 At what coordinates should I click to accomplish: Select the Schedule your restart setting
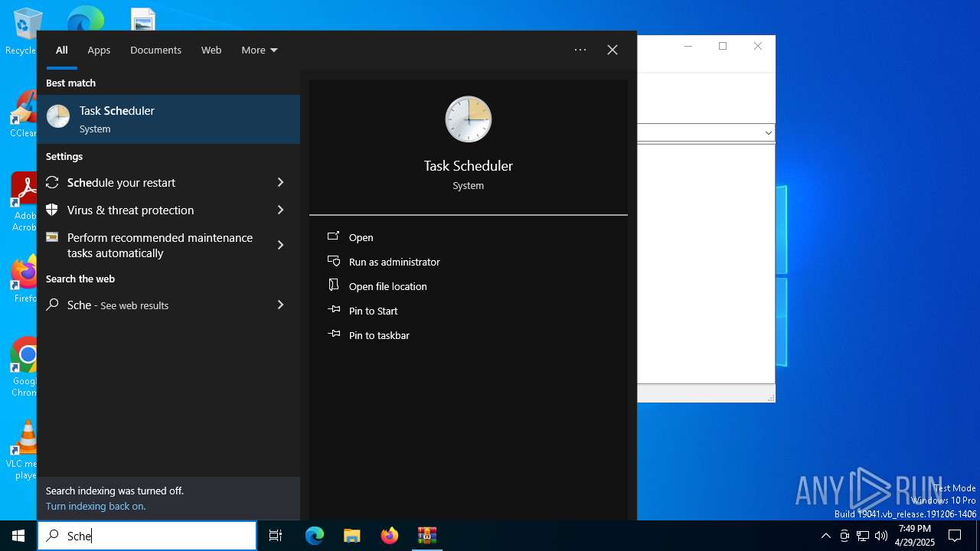click(x=168, y=182)
